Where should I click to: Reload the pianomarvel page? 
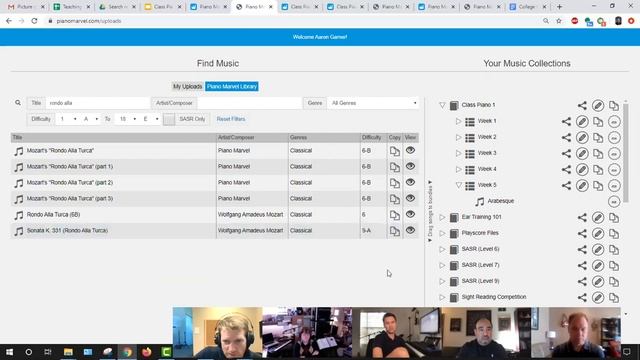tap(34, 21)
